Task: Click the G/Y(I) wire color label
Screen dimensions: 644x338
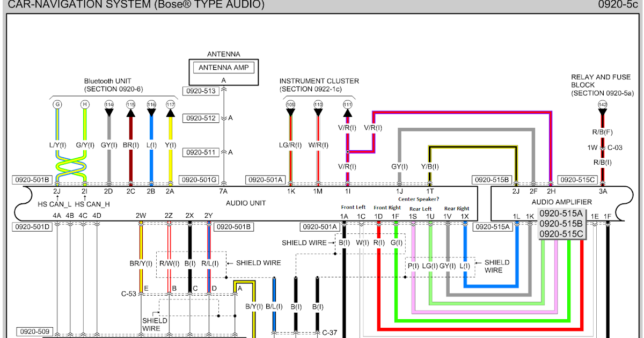Action: (x=85, y=145)
